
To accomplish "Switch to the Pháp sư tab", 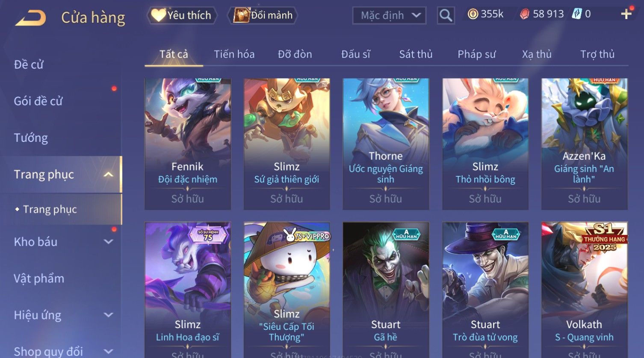I will point(476,54).
